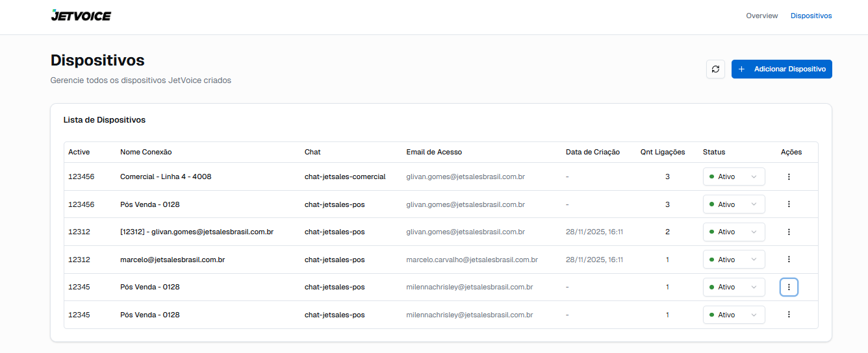Click the JetVoice logo
The width and height of the screenshot is (868, 353).
coord(81,16)
